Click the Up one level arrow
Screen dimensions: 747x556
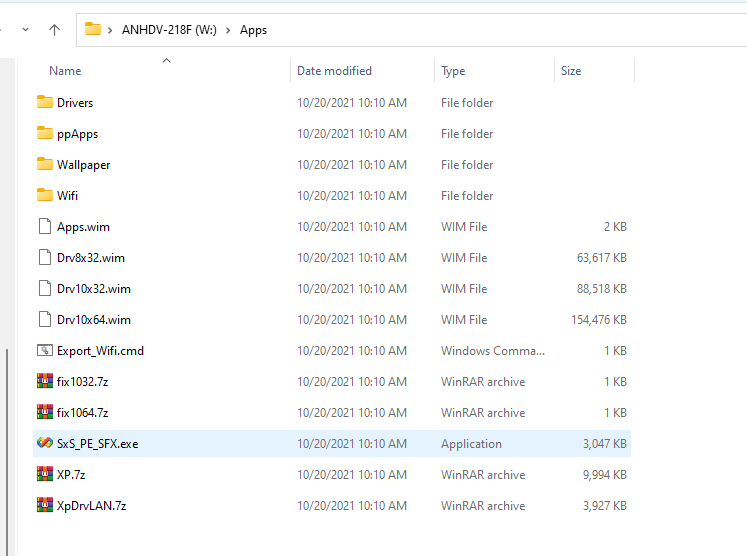[54, 30]
